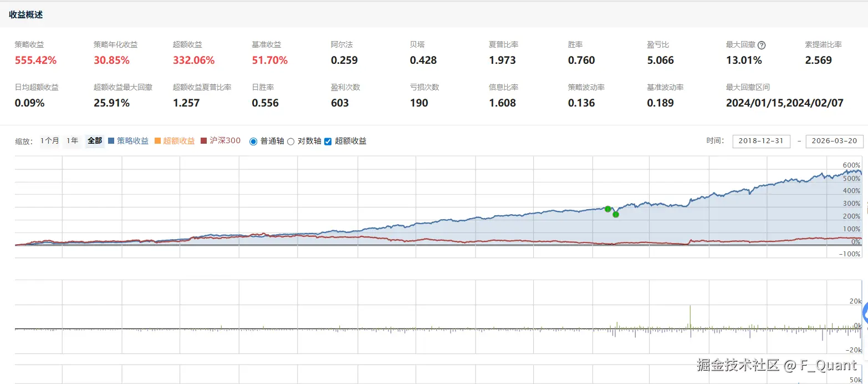This screenshot has height=384, width=868.
Task: Select the 阿尔法 value 0.259
Action: (x=344, y=60)
